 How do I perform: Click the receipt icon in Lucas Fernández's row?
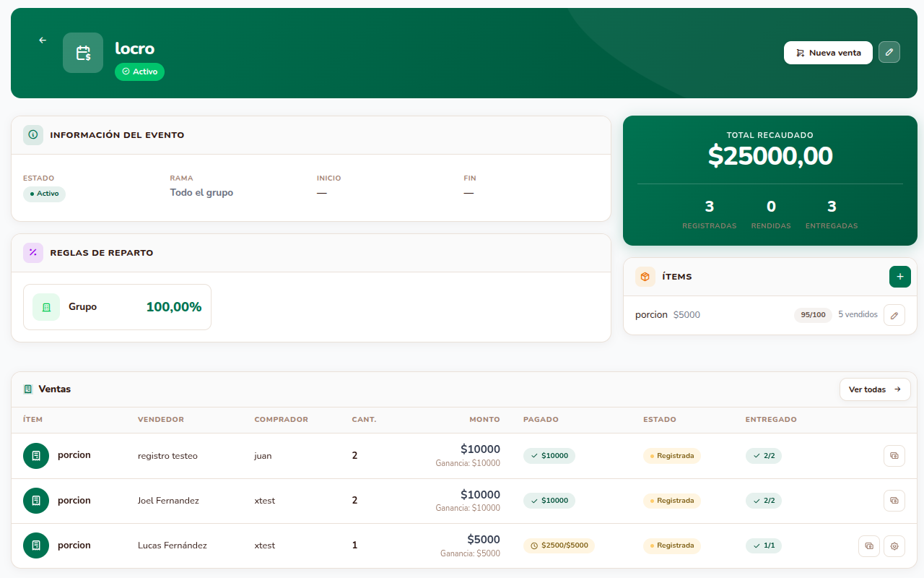[36, 545]
